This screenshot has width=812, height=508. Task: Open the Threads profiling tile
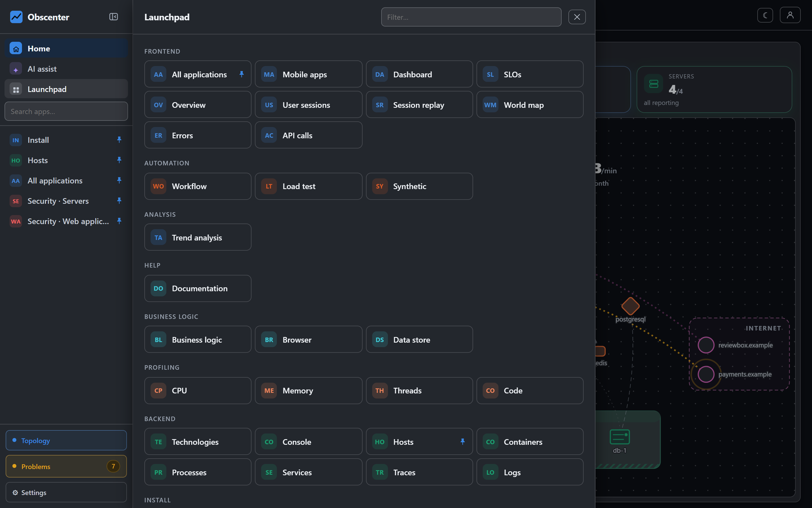point(419,390)
